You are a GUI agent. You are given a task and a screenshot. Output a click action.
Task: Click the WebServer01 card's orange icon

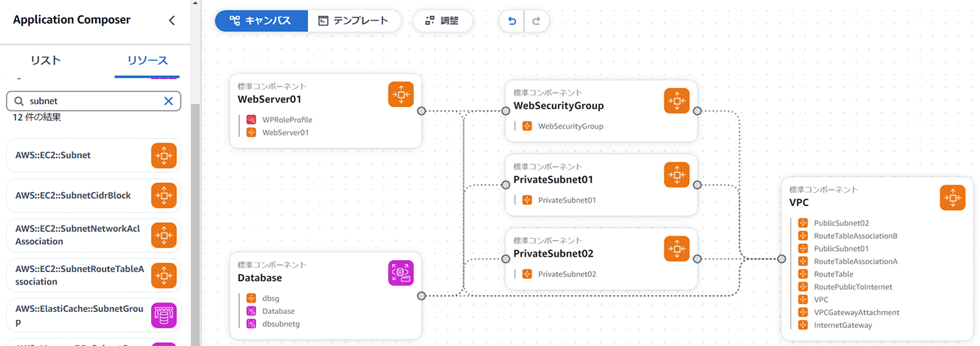[x=401, y=94]
